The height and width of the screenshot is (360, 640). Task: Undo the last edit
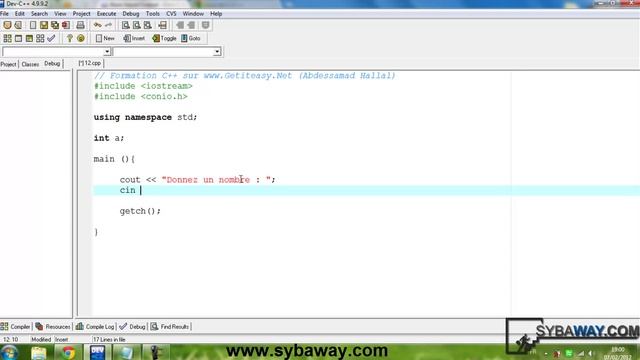[x=98, y=25]
